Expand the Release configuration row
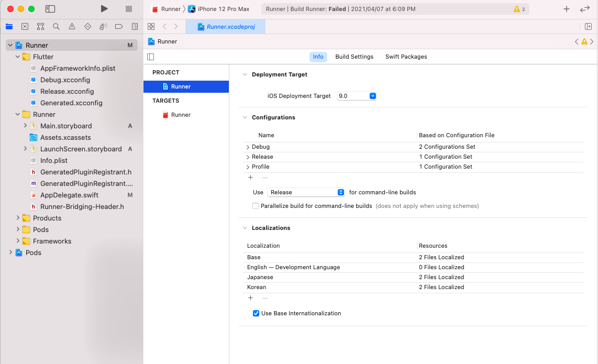598x364 pixels. (x=248, y=157)
